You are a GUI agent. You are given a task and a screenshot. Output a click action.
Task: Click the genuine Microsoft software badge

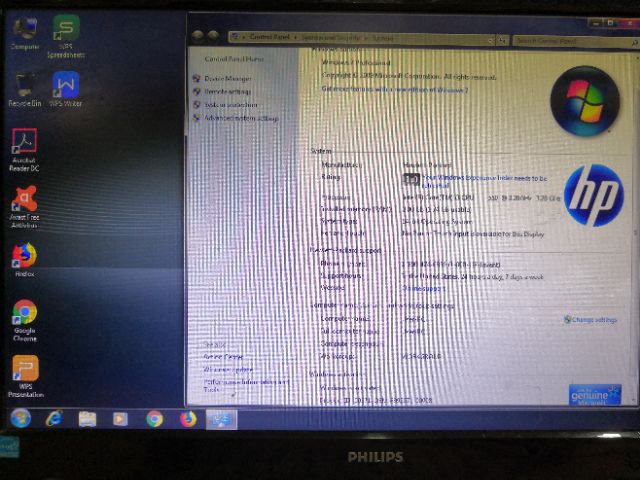point(594,394)
